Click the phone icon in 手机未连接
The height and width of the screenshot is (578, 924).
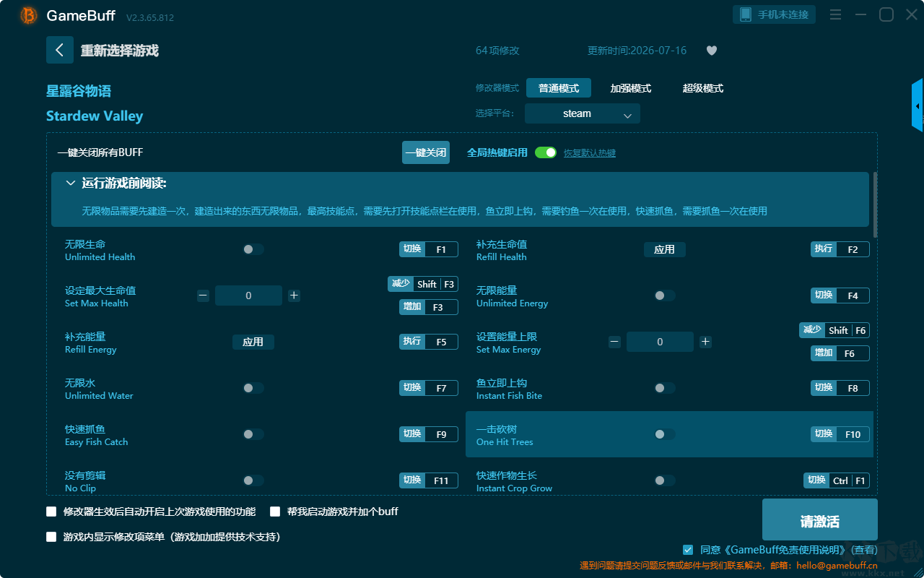coord(746,14)
